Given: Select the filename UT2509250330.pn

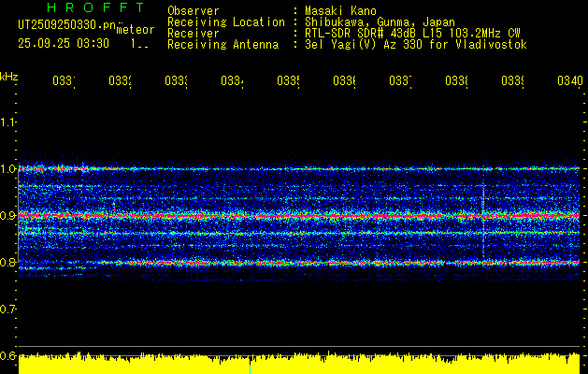Looking at the screenshot, I should [x=66, y=25].
